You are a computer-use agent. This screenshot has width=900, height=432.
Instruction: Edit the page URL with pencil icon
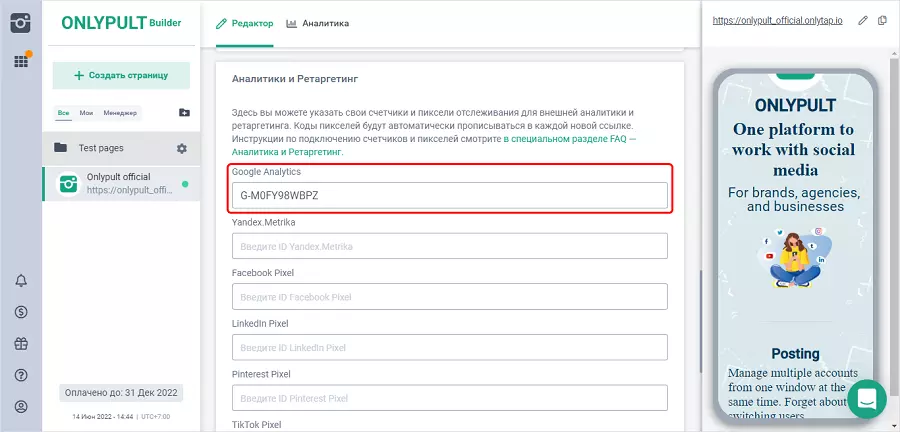863,21
